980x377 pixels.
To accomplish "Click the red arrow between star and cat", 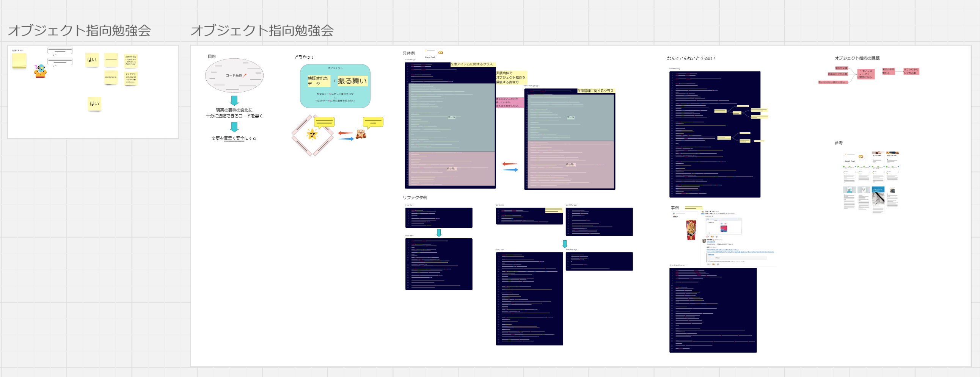I will [346, 133].
